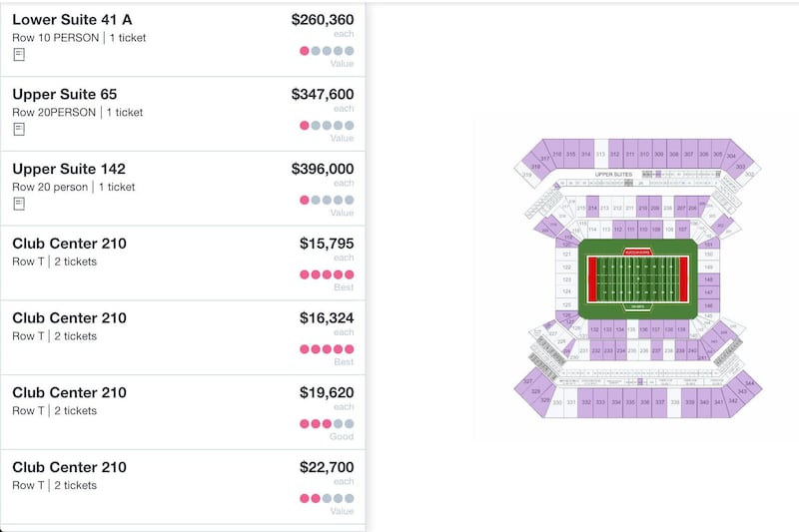Select the Upper Suite 65 listing title

click(x=65, y=94)
